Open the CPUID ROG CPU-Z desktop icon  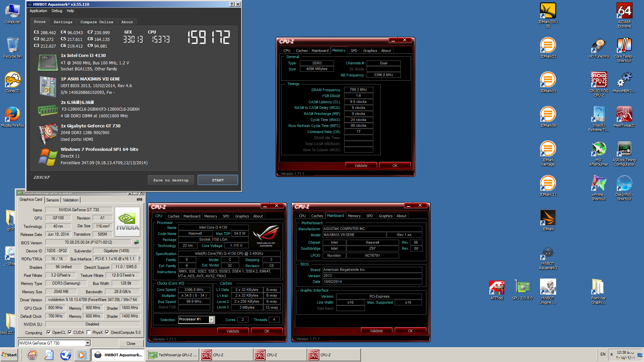pyautogui.click(x=599, y=84)
